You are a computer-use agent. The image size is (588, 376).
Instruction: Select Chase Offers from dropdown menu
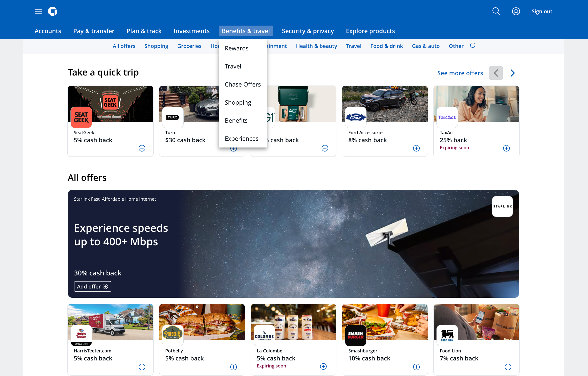coord(243,85)
